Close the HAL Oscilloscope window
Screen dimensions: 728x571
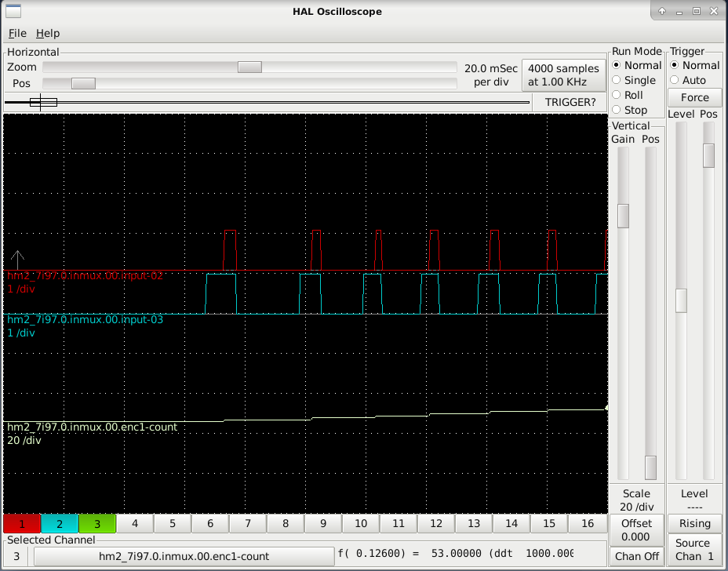(x=714, y=11)
